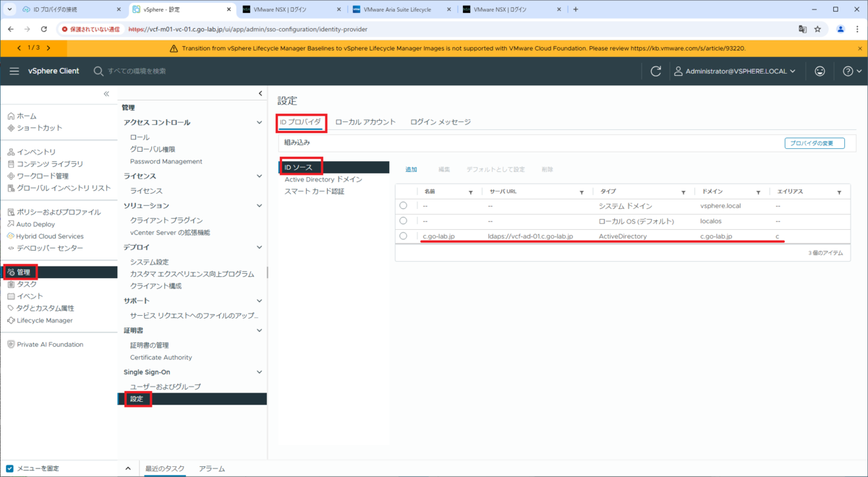Refresh the vSphere Client view
This screenshot has width=868, height=477.
coord(656,71)
